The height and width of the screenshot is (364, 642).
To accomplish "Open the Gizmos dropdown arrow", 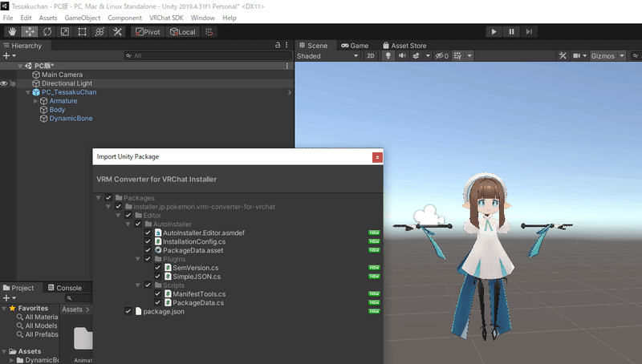I will click(622, 56).
